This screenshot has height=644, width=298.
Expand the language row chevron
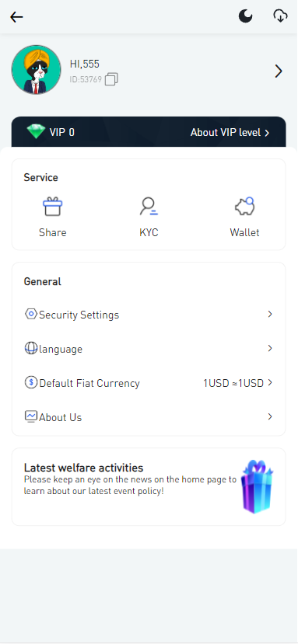[x=270, y=348]
